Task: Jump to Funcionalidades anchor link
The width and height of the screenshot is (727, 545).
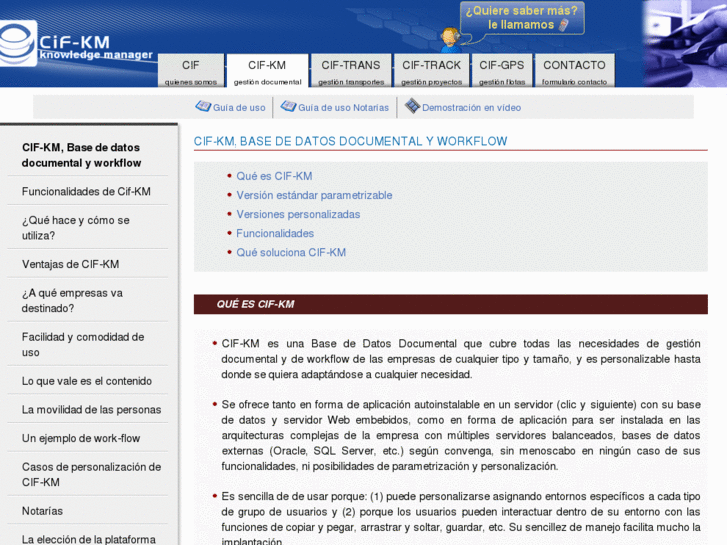Action: (275, 233)
